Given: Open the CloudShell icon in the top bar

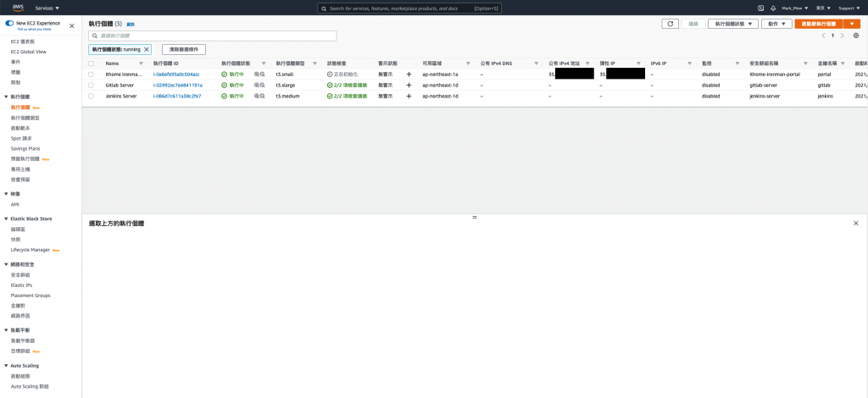Looking at the screenshot, I should (760, 8).
